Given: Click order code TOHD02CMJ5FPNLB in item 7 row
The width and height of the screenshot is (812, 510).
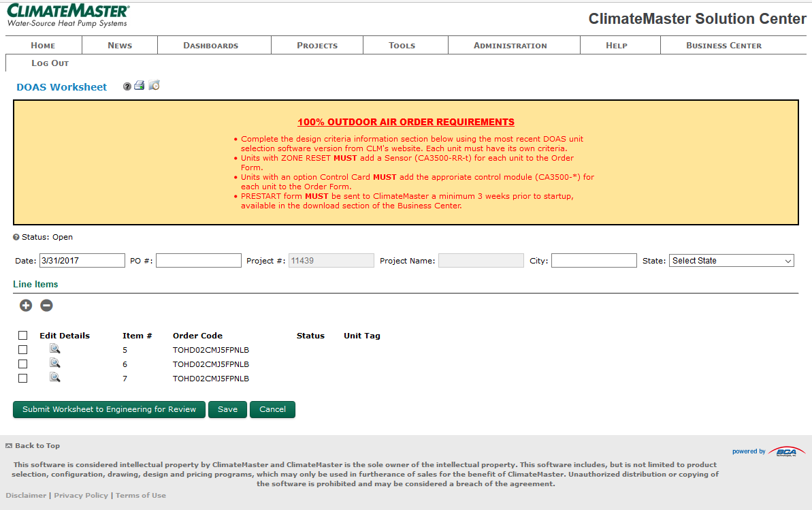Looking at the screenshot, I should click(x=211, y=379).
